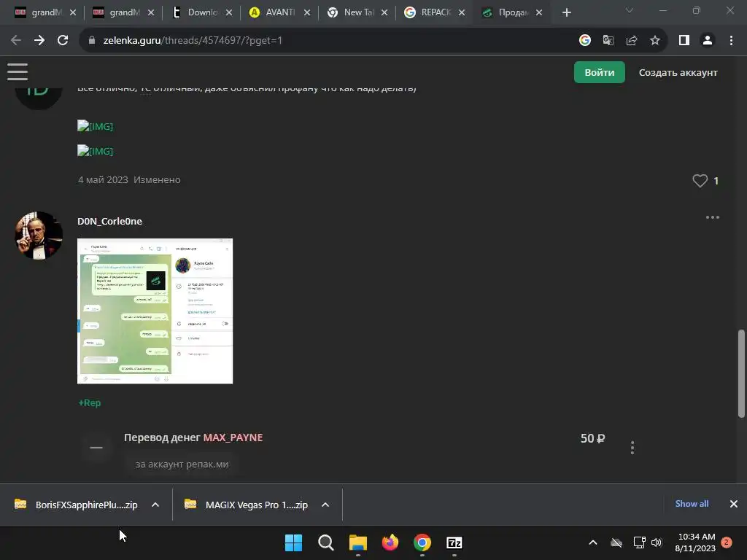Show hidden system tray icons

(593, 542)
